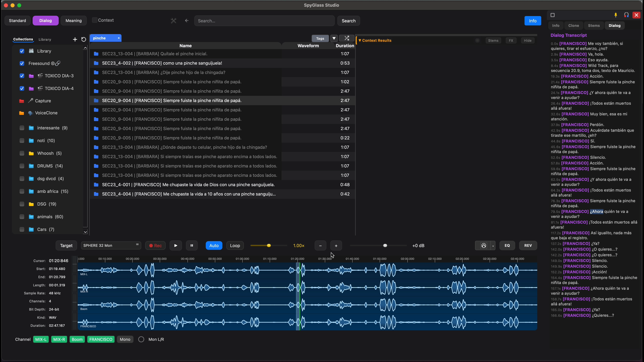The image size is (644, 362).
Task: Click the blue Info button
Action: (533, 21)
